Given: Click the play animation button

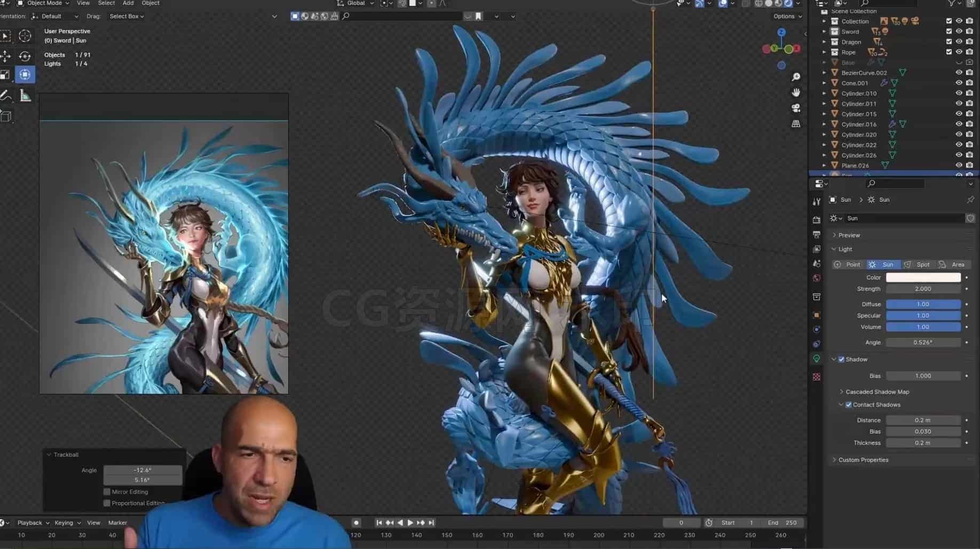Looking at the screenshot, I should [410, 523].
